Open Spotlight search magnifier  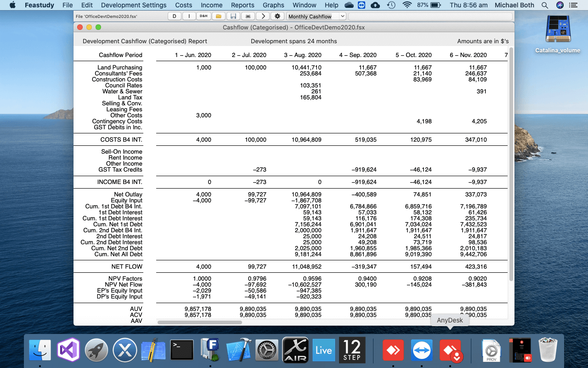click(x=545, y=5)
